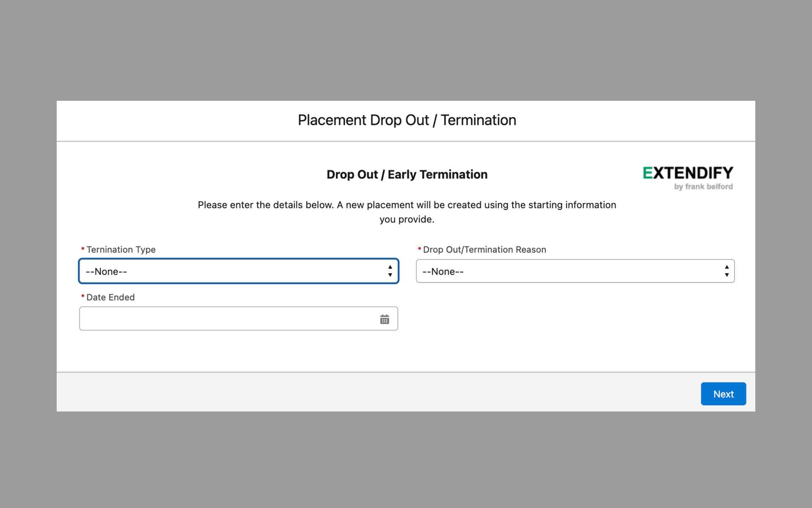Click the up/down arrows on Ternination Type
The image size is (812, 508).
click(x=390, y=271)
